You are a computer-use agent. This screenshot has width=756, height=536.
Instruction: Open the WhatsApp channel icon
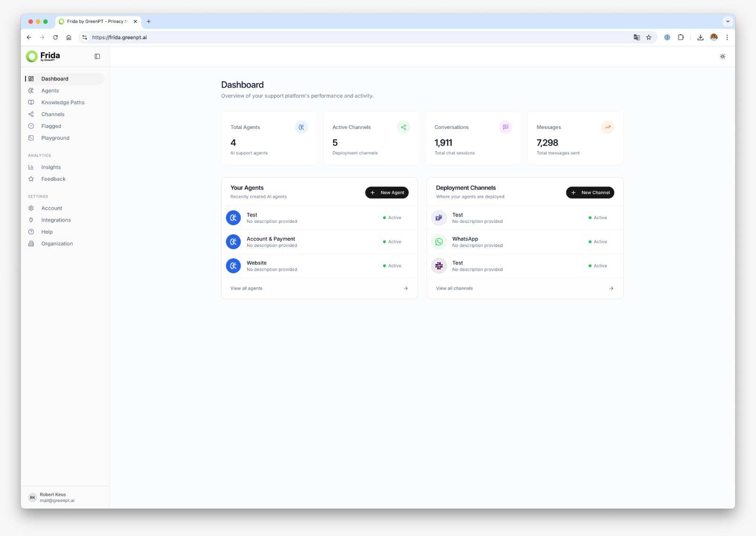coord(439,242)
